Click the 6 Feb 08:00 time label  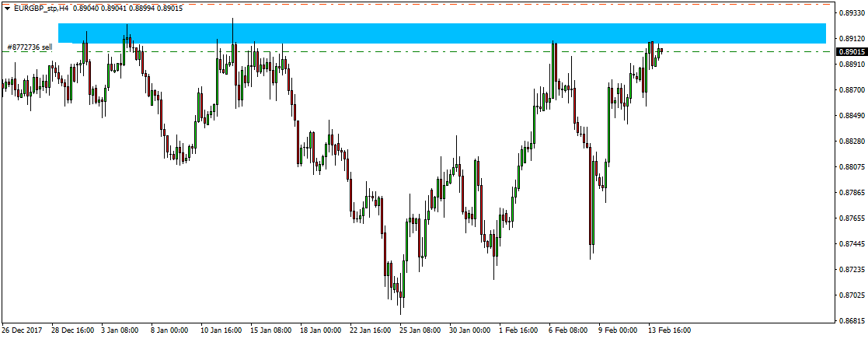point(569,330)
